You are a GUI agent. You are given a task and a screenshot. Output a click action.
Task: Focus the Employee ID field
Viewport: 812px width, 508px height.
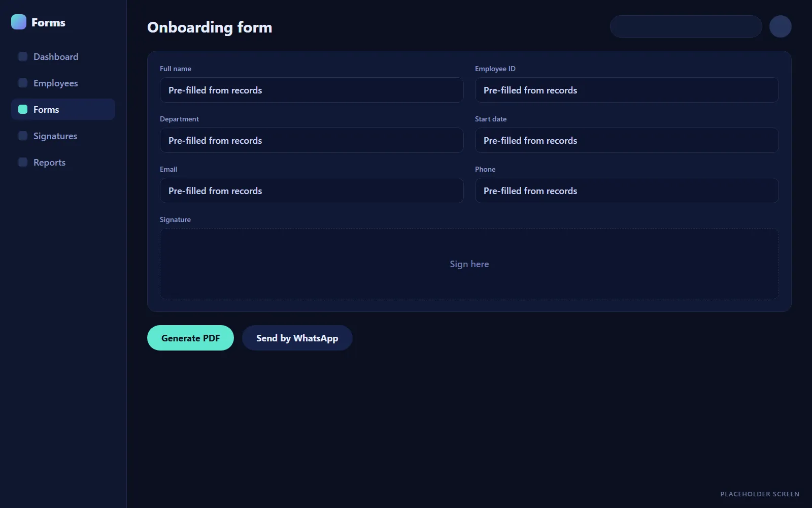[x=627, y=90]
